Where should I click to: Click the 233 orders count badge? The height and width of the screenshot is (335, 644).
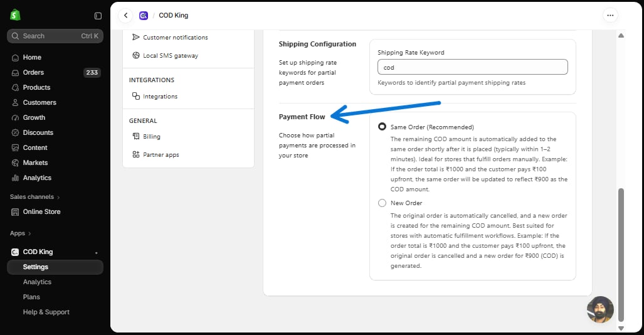92,73
